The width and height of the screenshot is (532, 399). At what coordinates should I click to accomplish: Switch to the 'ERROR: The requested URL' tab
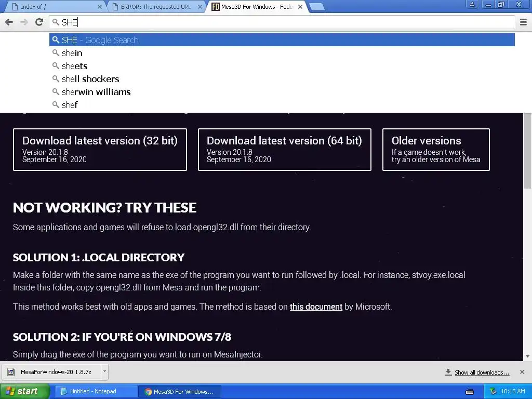[156, 7]
